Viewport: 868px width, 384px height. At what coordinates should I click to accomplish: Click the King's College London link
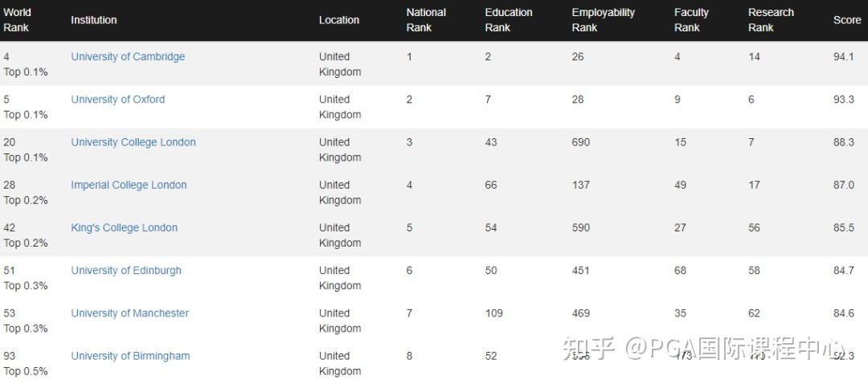tap(124, 227)
